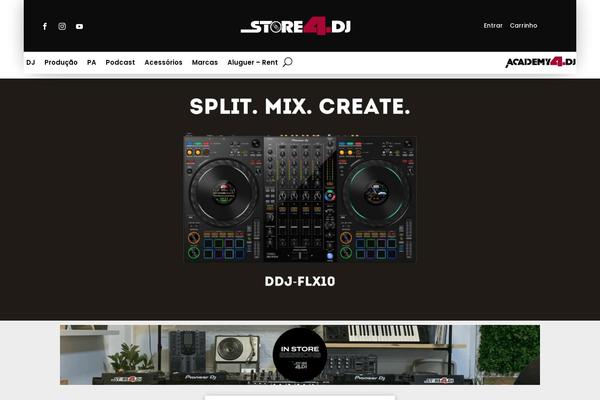Click the Store4DJ logo
Viewport: 600px width, 400px height.
click(296, 26)
